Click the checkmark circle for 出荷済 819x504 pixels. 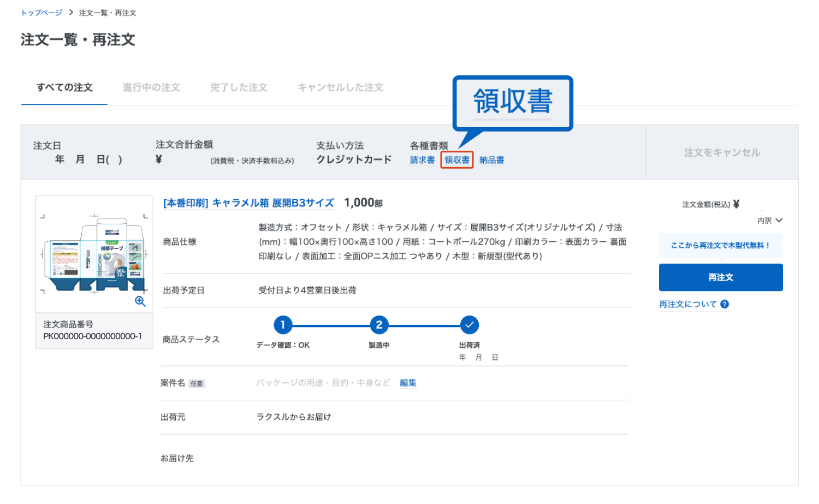[470, 325]
